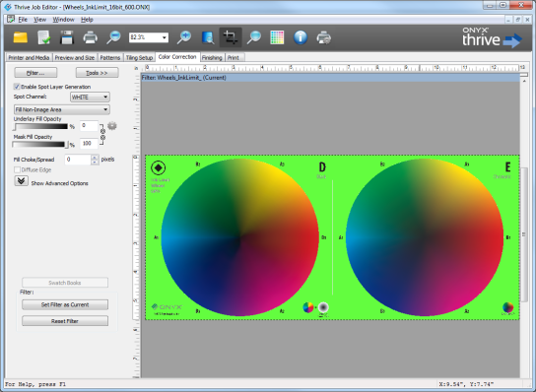536x392 pixels.
Task: Click the Mask Fill Opacity slider
Action: (x=40, y=145)
